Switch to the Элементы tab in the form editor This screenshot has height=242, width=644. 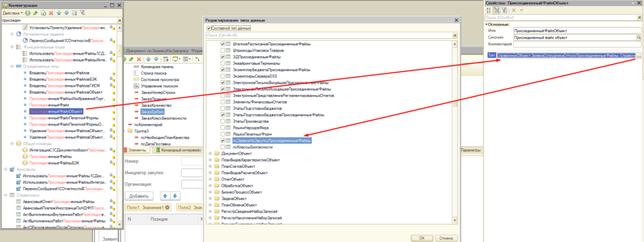(x=137, y=150)
